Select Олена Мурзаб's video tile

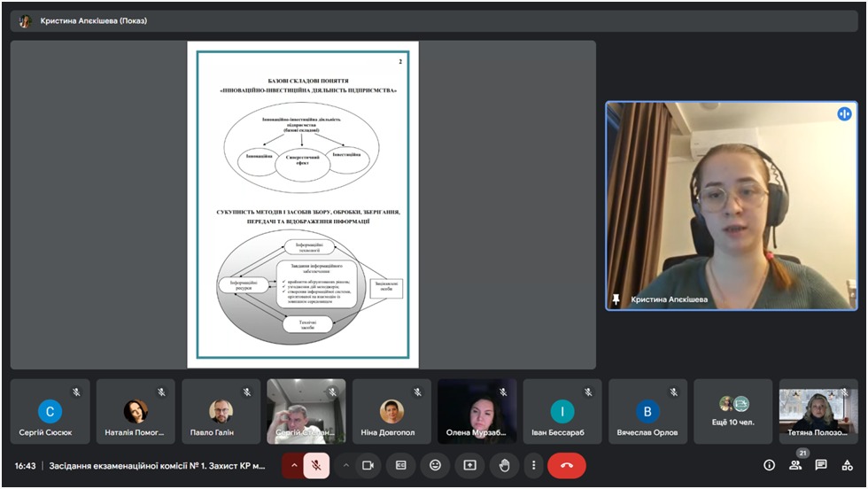(x=477, y=412)
